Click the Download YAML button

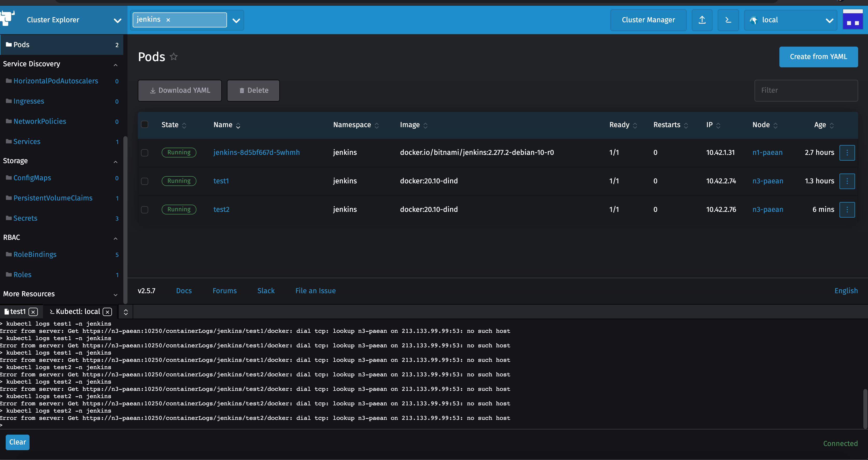[x=180, y=90]
